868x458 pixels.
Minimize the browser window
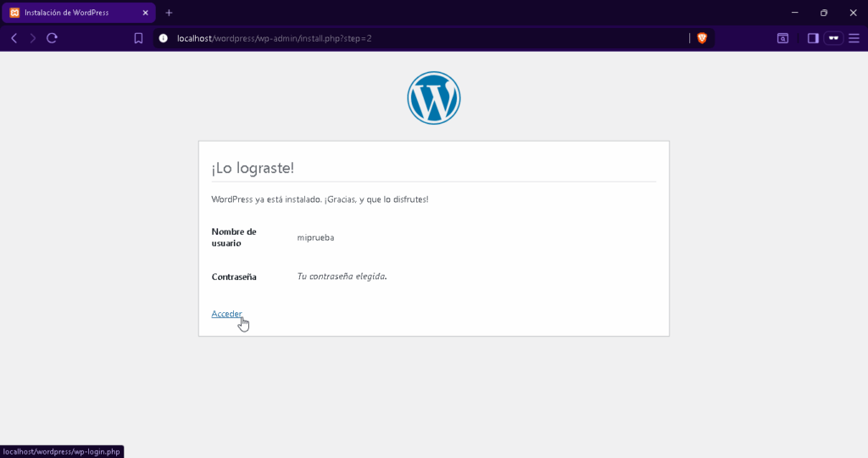click(x=795, y=13)
